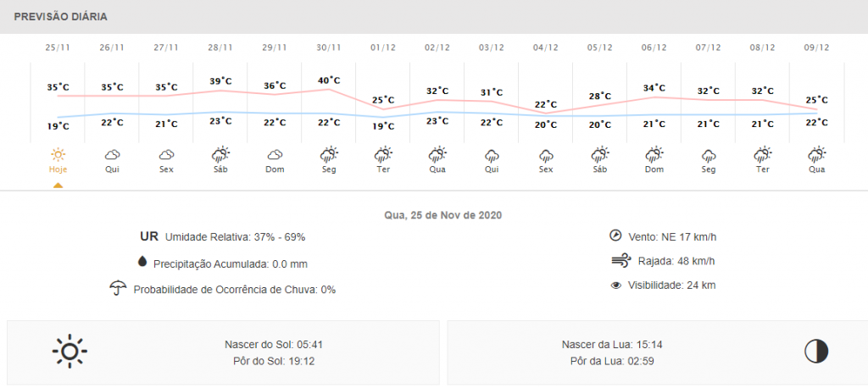Click the gust icon next to Rajada
The width and height of the screenshot is (868, 388).
click(x=620, y=260)
